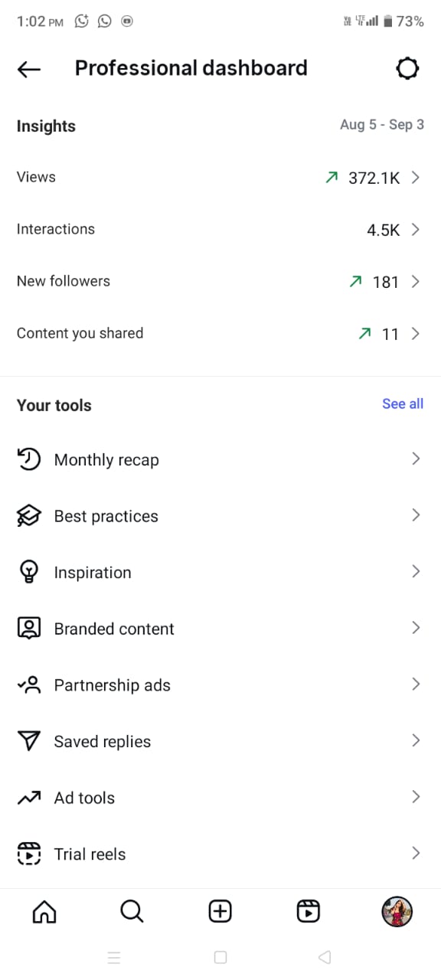Tap the Inspiration lightbulb icon
This screenshot has width=441, height=980.
[28, 572]
